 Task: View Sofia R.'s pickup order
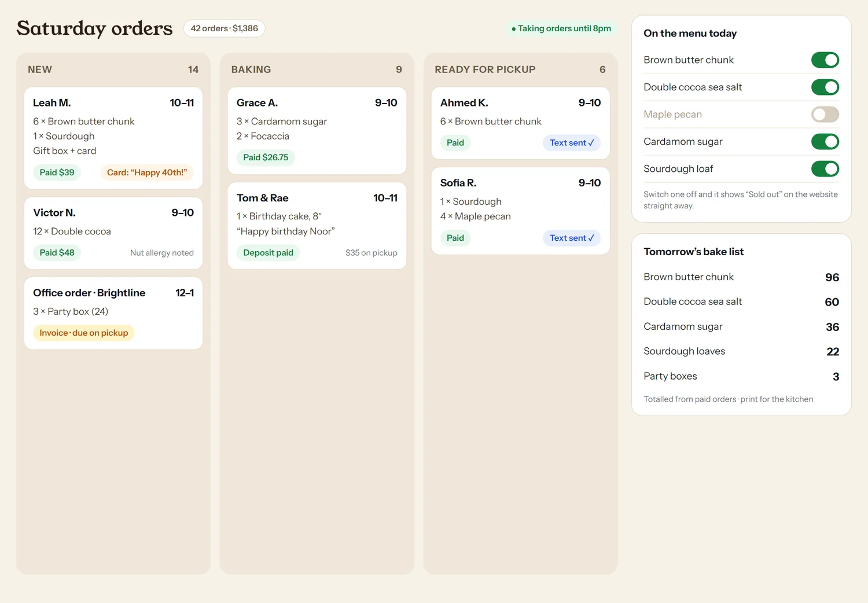521,211
